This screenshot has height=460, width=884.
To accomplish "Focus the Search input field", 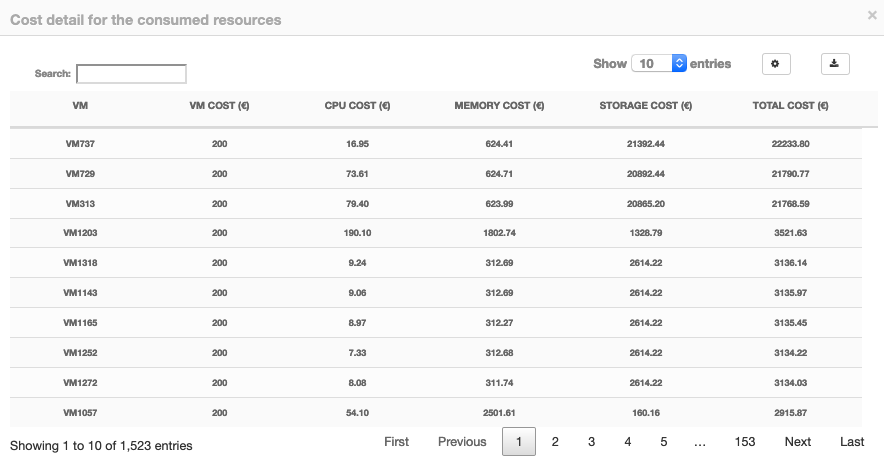I will [131, 74].
